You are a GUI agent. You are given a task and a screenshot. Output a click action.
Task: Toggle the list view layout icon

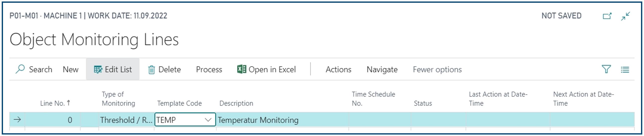point(625,69)
